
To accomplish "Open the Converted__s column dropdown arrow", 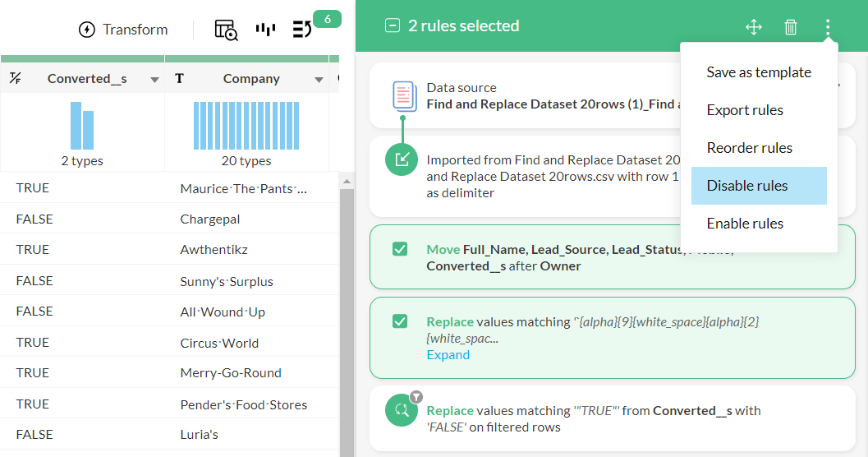I will (x=154, y=80).
